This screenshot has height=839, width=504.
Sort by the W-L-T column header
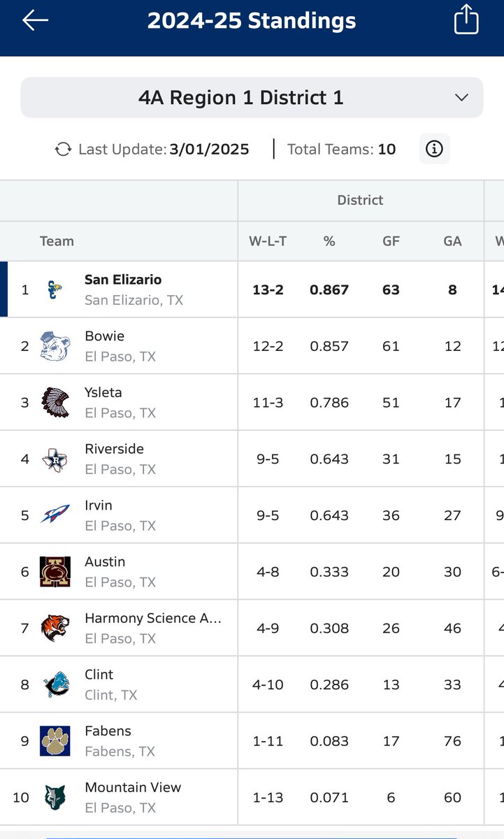click(268, 241)
